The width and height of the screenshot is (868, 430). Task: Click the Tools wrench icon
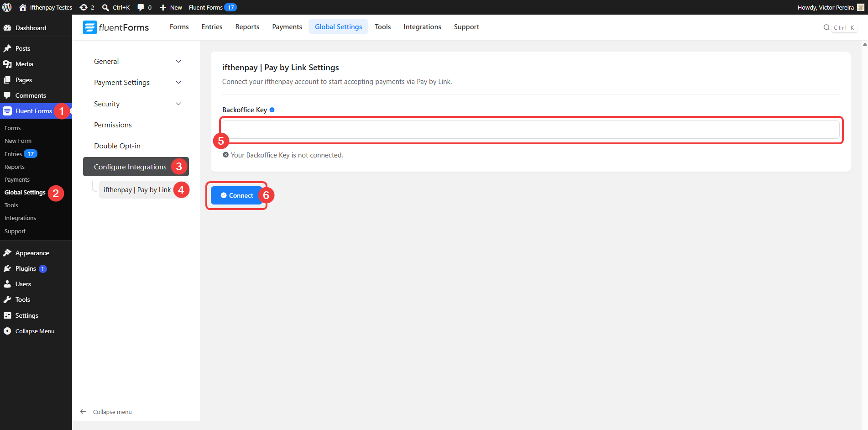pyautogui.click(x=7, y=299)
